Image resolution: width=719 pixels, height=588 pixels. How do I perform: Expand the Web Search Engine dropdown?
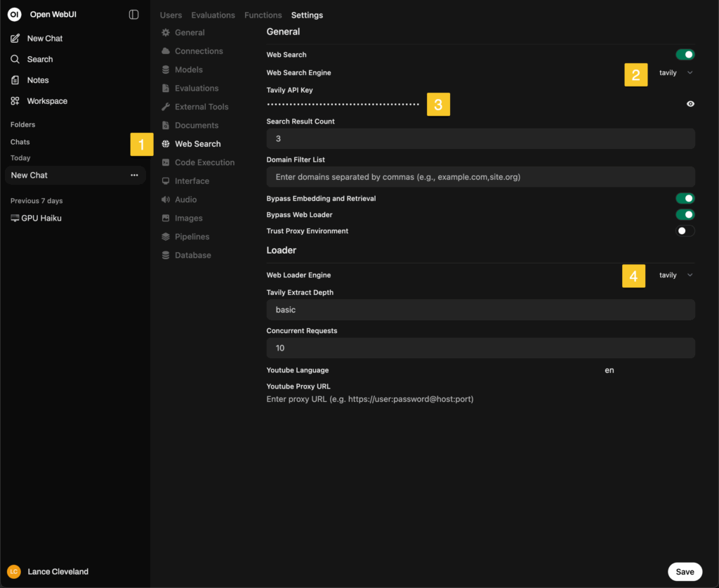pos(675,73)
